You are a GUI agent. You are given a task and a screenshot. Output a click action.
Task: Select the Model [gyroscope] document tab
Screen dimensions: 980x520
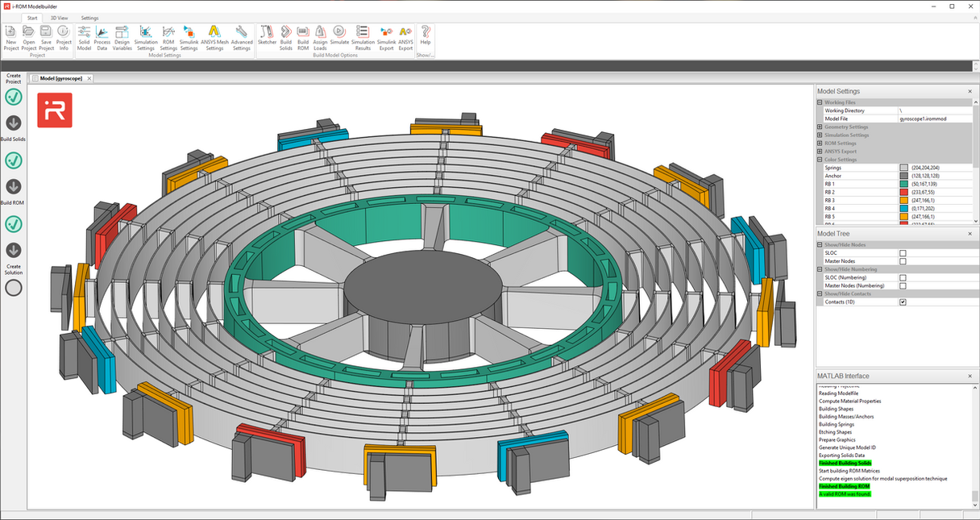[60, 78]
